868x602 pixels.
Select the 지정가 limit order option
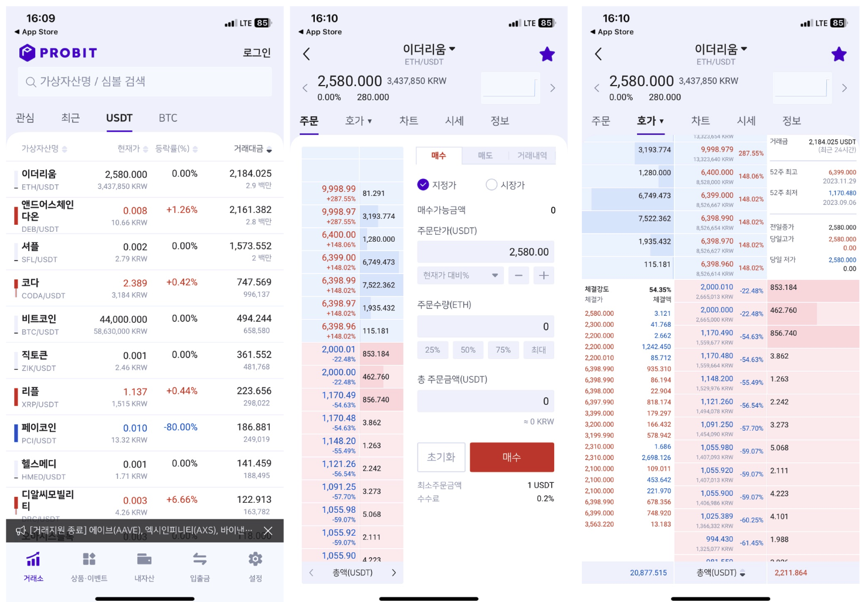[x=423, y=185]
